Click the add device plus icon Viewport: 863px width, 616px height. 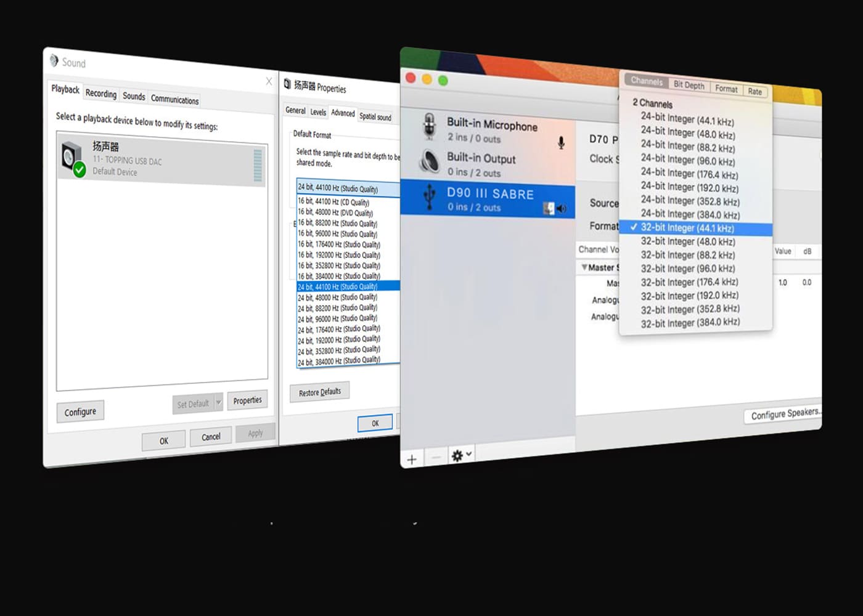tap(412, 459)
